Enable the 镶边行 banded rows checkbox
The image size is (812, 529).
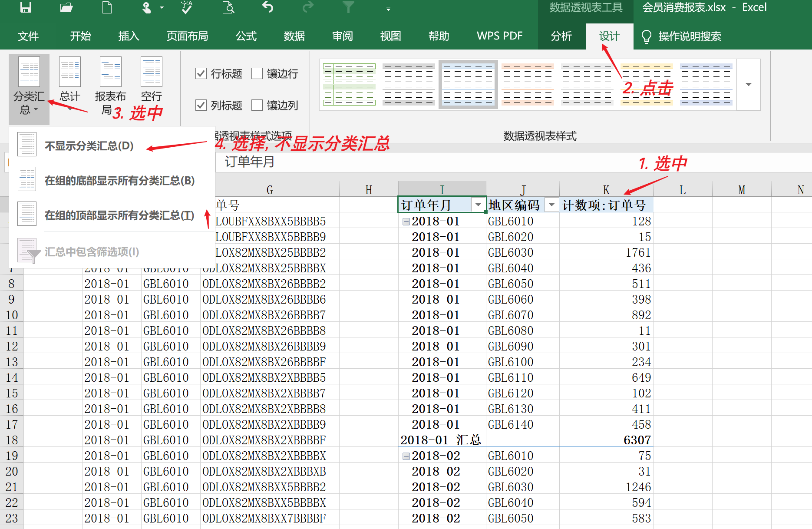click(257, 73)
